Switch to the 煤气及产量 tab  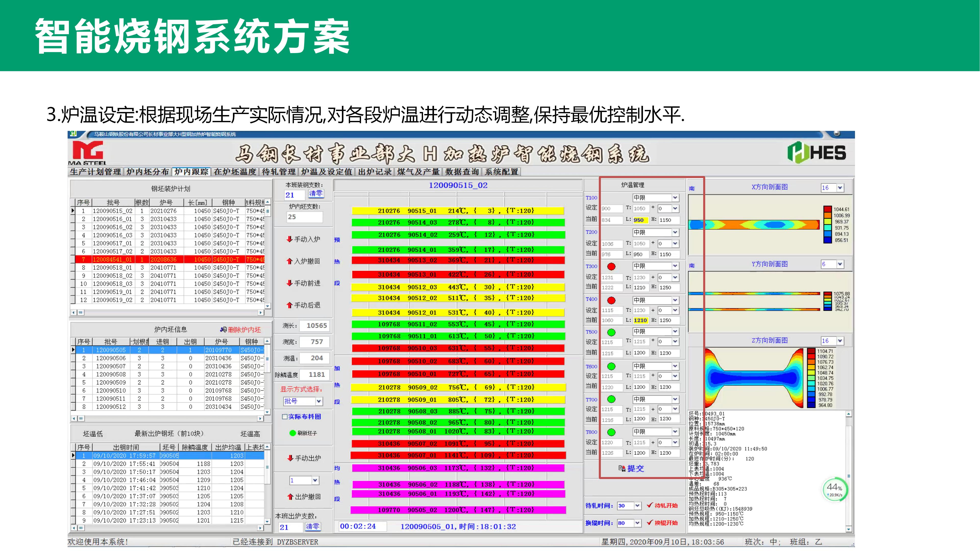tap(418, 172)
